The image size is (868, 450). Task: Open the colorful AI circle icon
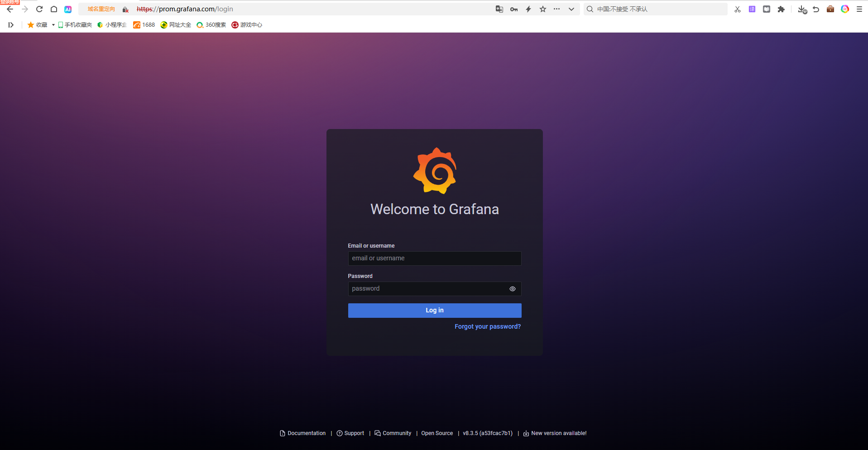point(845,9)
